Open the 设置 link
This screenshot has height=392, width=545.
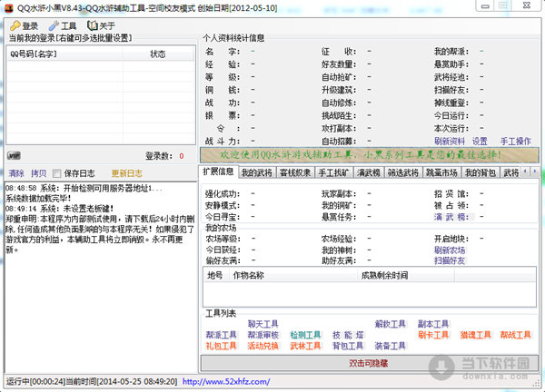[480, 141]
